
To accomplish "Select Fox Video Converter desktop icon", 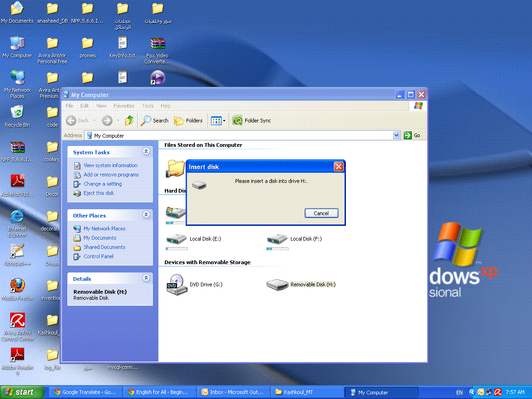I will click(x=157, y=50).
